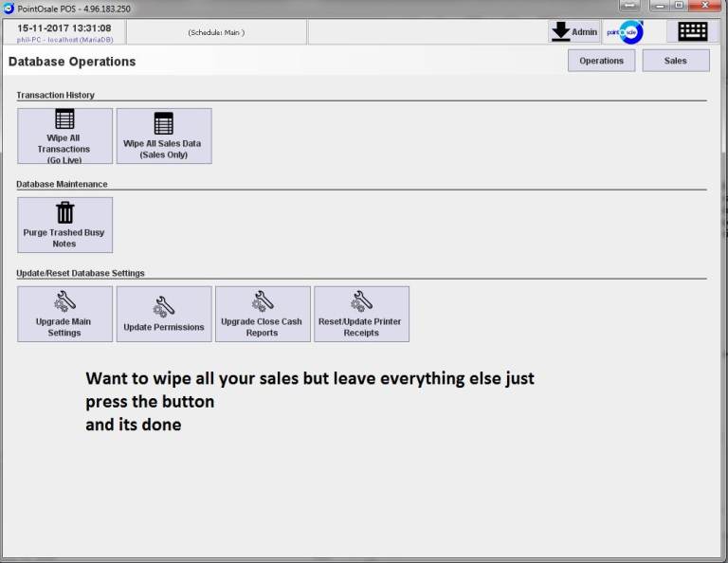The image size is (728, 563).
Task: Click the Admin user button
Action: [574, 31]
